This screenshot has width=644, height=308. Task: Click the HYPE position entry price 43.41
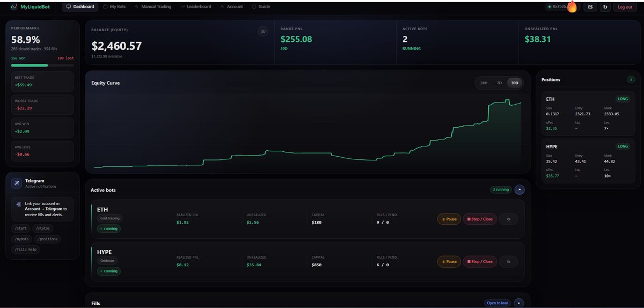(x=581, y=160)
